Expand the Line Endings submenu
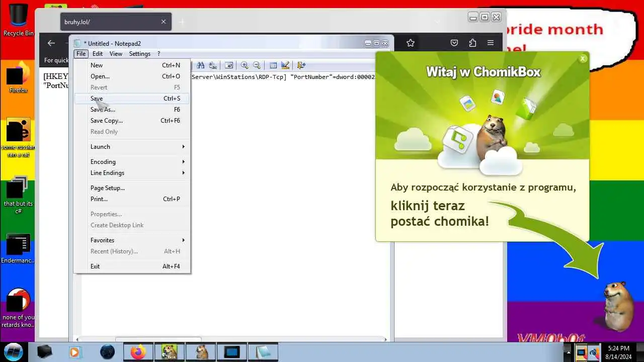 (x=132, y=173)
